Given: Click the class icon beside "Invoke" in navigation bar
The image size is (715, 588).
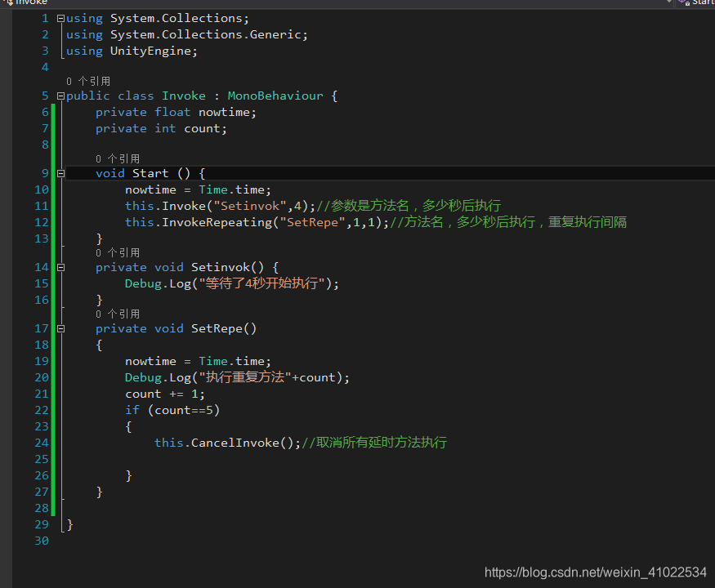Looking at the screenshot, I should (9, 3).
